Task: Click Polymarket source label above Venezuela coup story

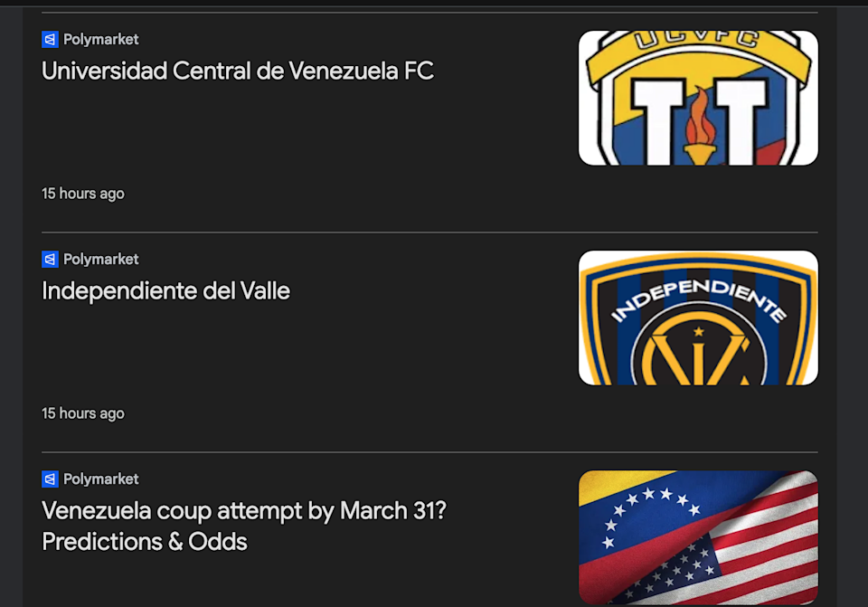Action: click(x=100, y=479)
